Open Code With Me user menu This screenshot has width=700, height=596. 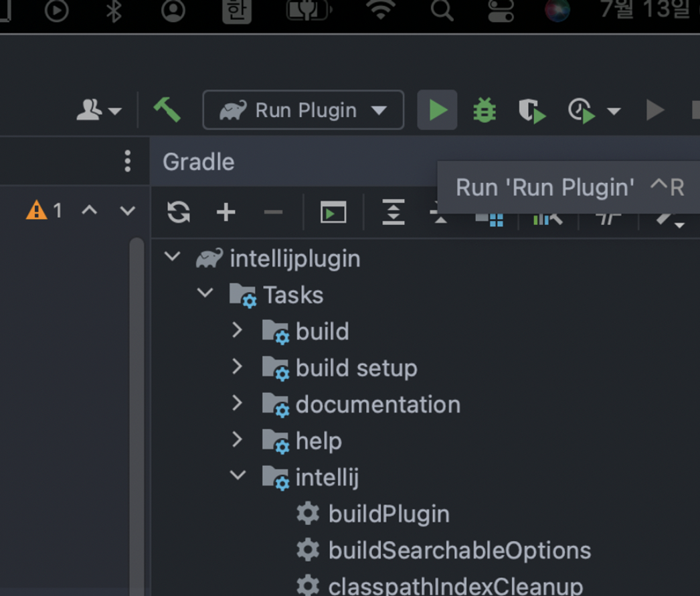pos(98,110)
